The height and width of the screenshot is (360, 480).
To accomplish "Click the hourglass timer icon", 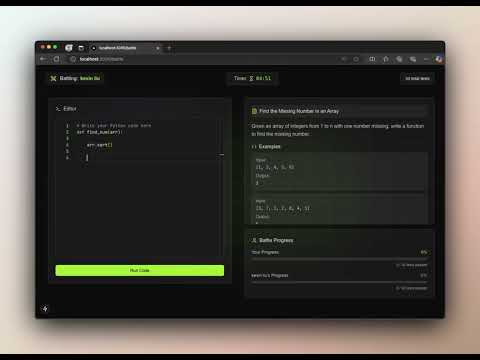I will [251, 78].
